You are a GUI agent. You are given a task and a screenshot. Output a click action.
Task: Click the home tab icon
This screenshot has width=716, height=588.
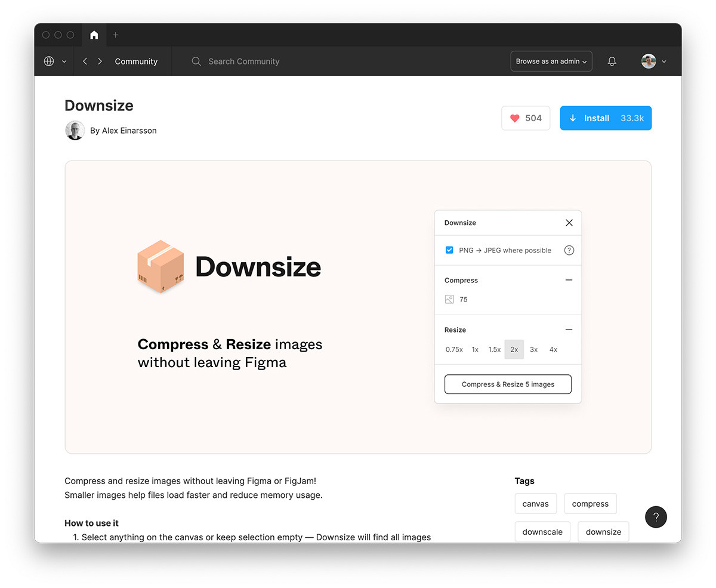point(94,35)
